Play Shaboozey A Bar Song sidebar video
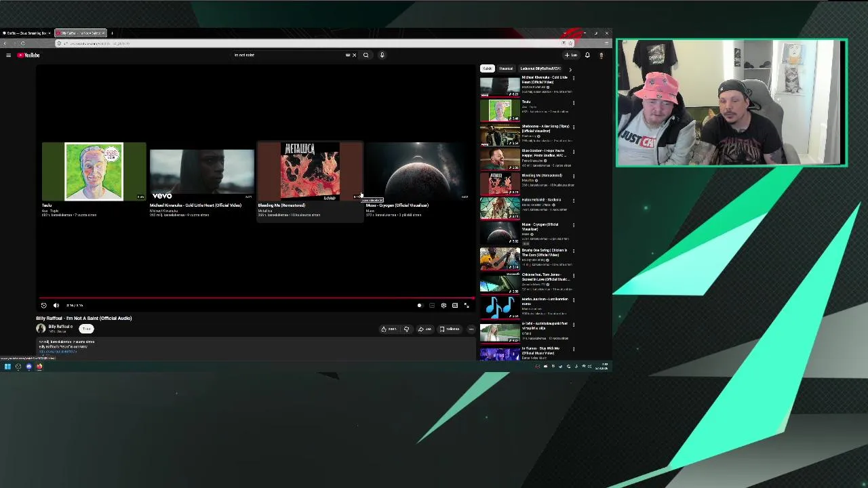Viewport: 868px width, 488px height. [x=526, y=135]
